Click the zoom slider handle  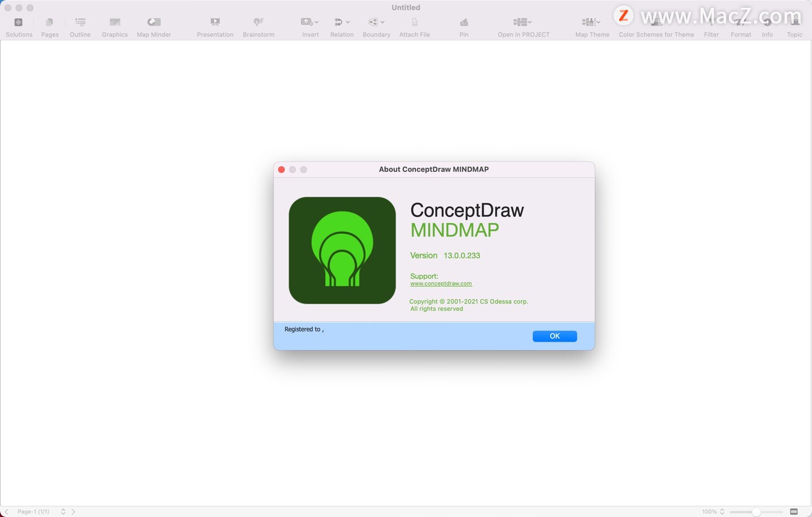756,512
